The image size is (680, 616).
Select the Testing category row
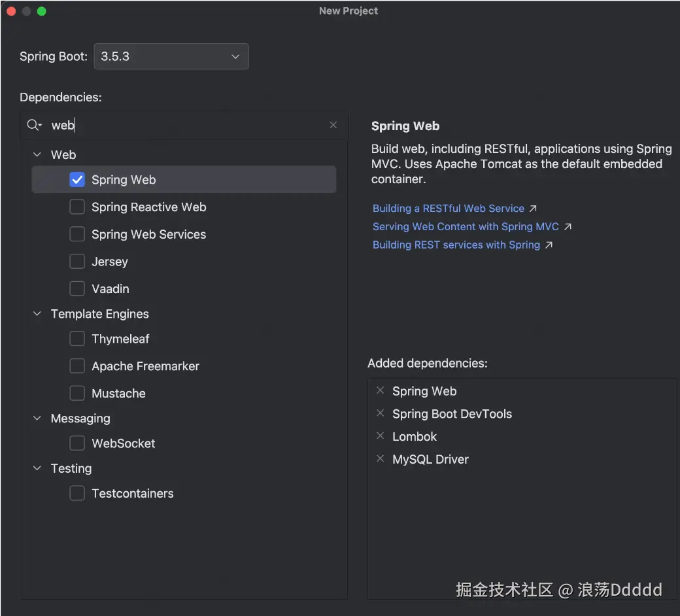(x=71, y=468)
